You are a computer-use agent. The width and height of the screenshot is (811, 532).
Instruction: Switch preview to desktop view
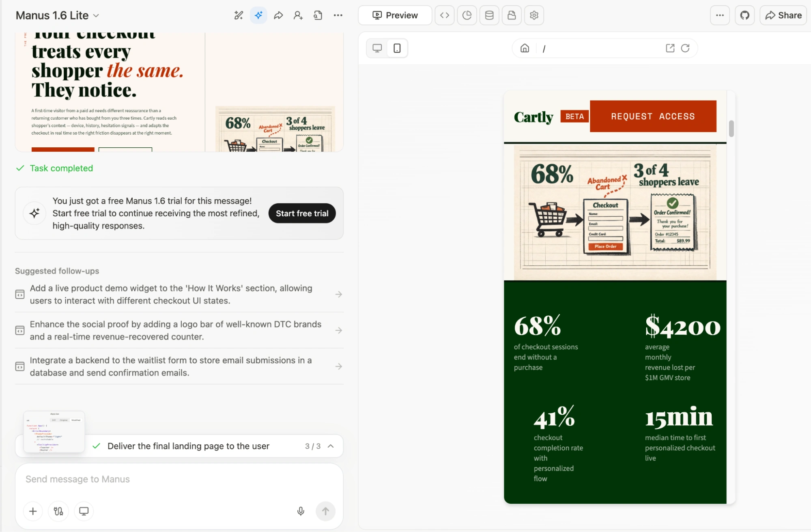point(377,48)
